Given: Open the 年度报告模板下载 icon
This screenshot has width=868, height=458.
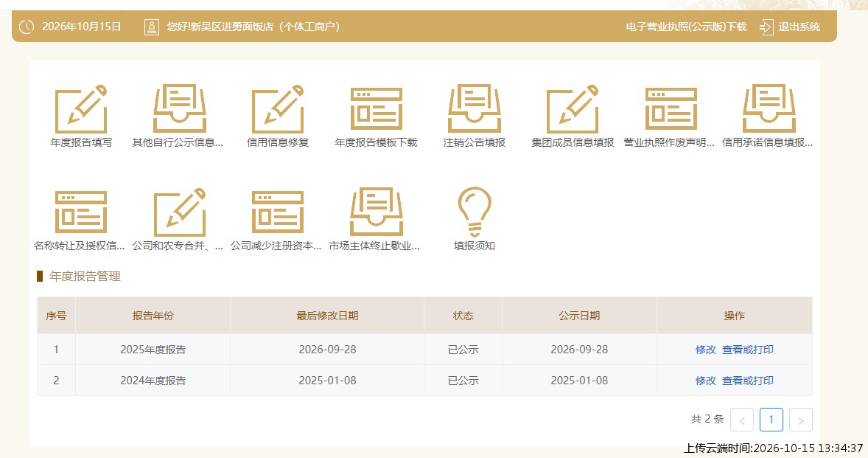Looking at the screenshot, I should click(x=376, y=108).
